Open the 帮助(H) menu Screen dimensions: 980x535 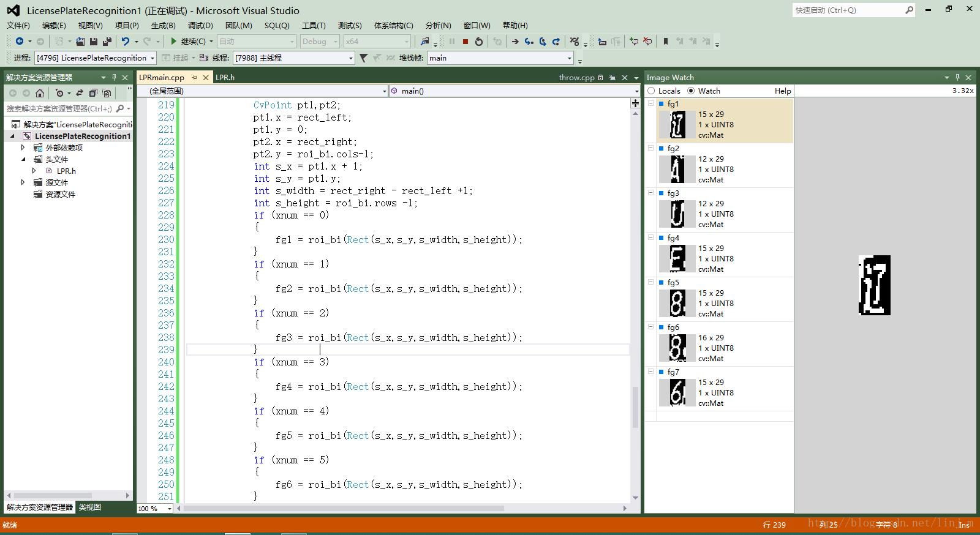[x=515, y=26]
